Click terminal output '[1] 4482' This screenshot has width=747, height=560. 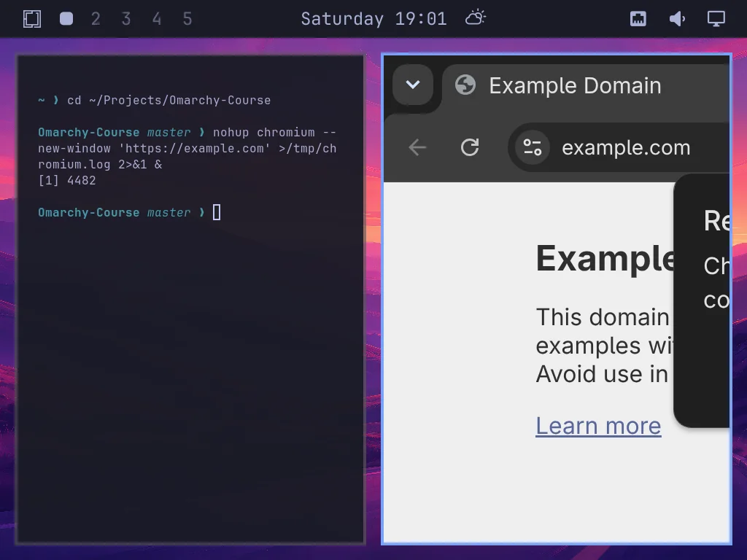(x=67, y=181)
